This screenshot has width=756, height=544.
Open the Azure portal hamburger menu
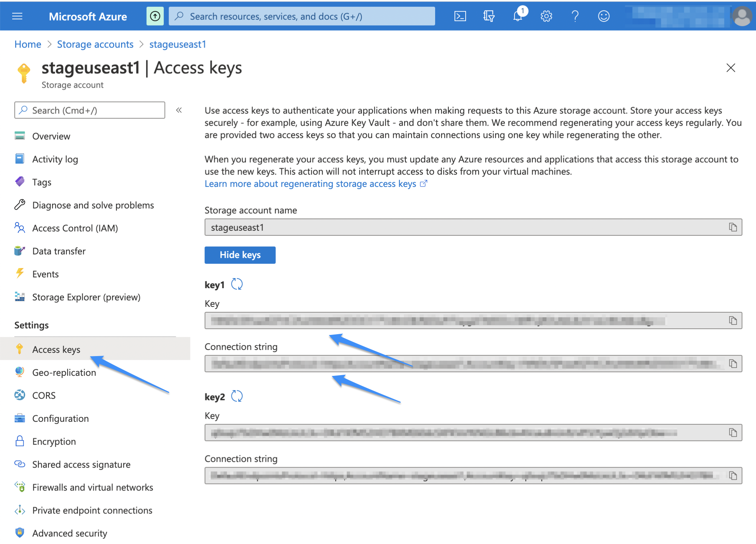pyautogui.click(x=17, y=16)
